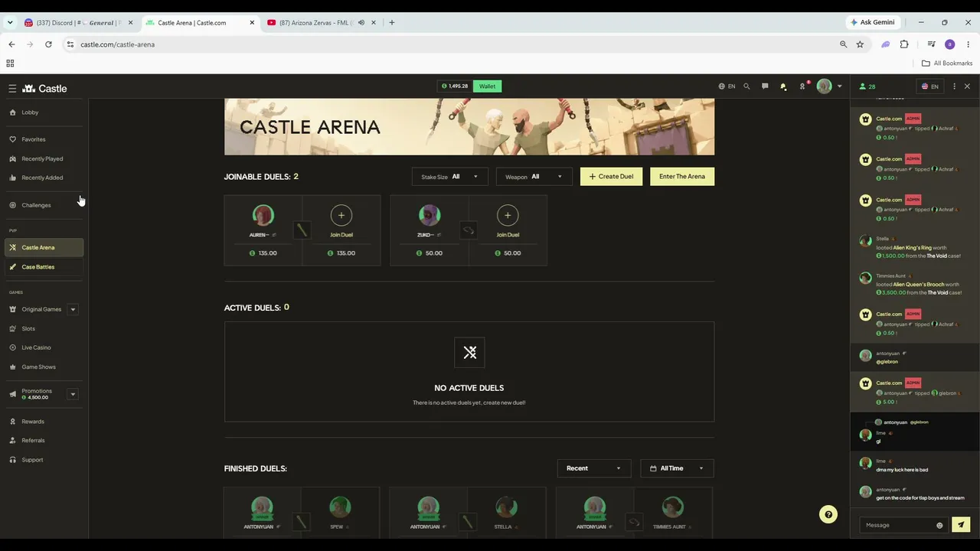
Task: Close the Castle Arena browser tab
Action: point(252,23)
